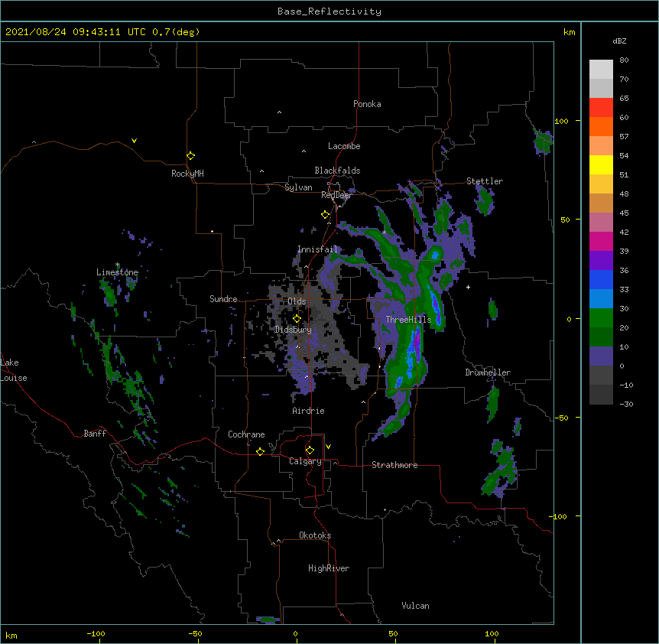Image resolution: width=659 pixels, height=644 pixels.
Task: Click the Base_Reflectivity title text
Action: click(329, 11)
